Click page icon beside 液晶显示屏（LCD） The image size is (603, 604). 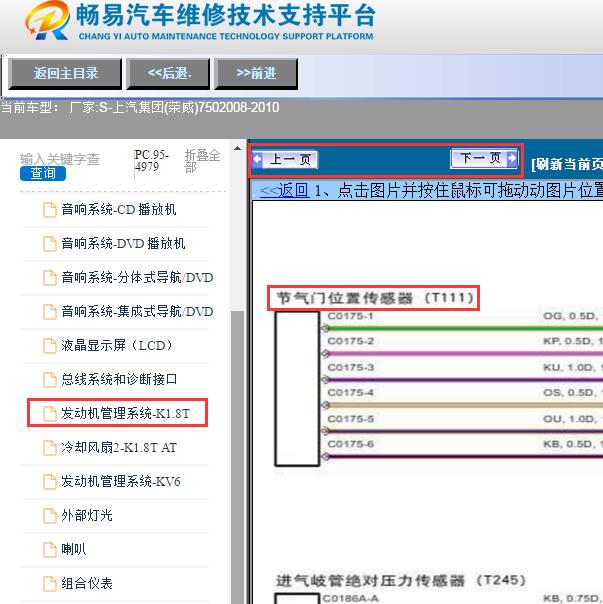tap(50, 346)
